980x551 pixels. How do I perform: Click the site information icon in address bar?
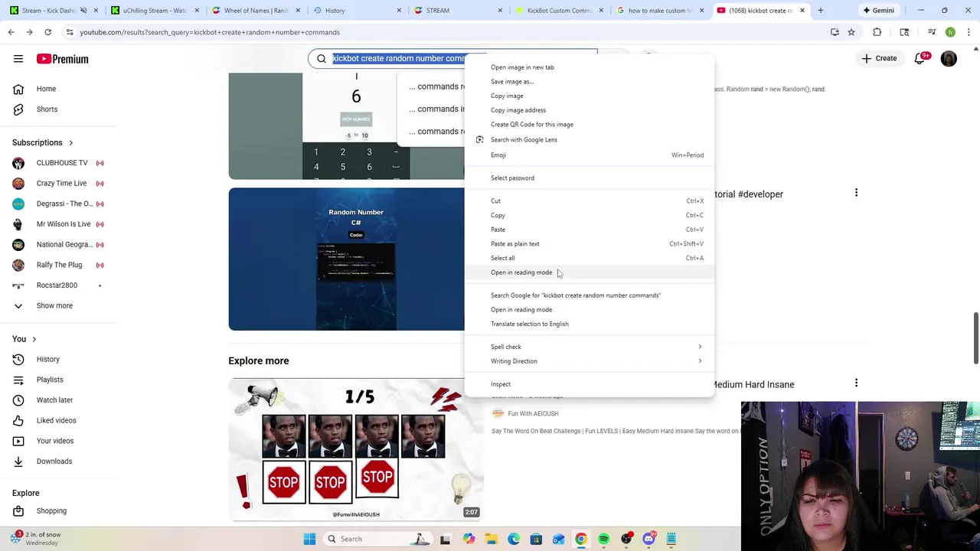[x=70, y=32]
